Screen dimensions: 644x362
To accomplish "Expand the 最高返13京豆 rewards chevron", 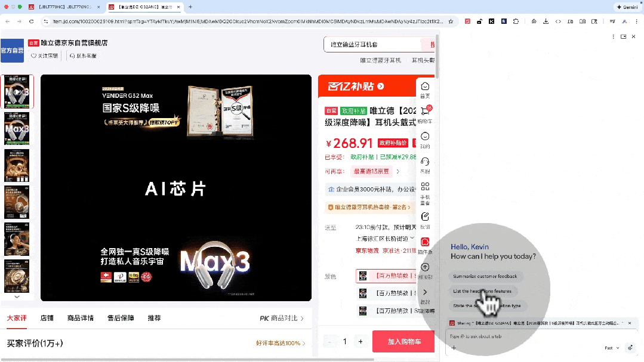I will point(399,171).
